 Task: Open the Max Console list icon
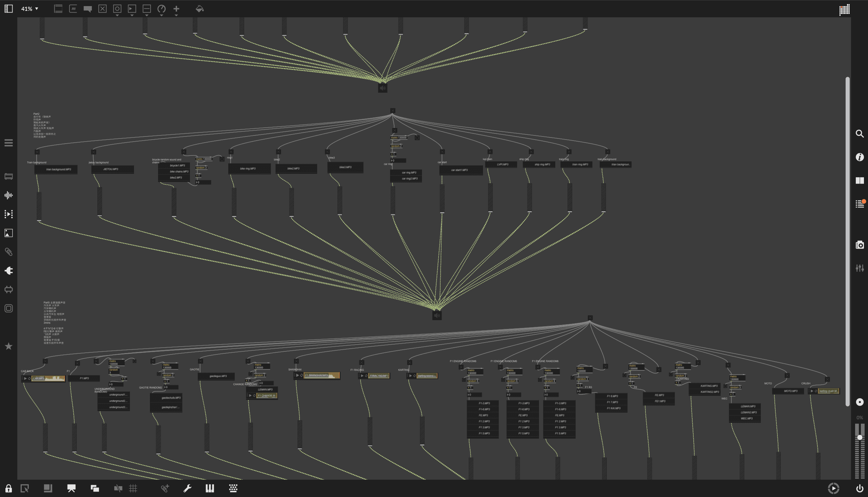(860, 204)
